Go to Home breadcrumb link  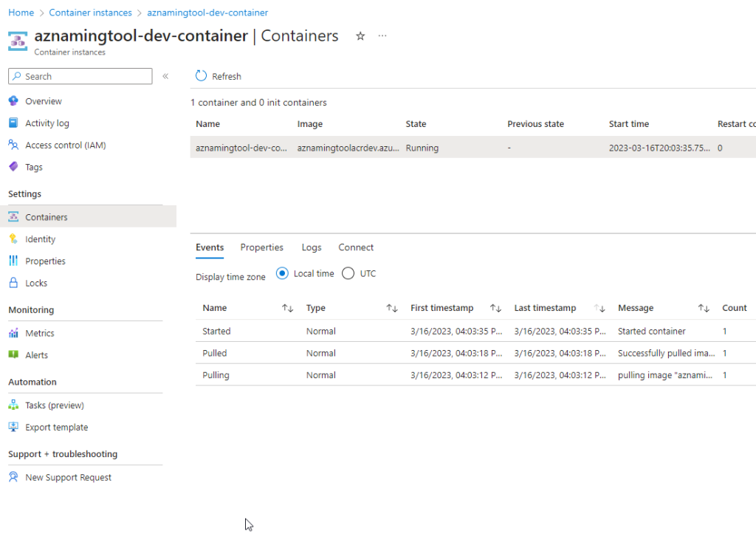coord(21,13)
